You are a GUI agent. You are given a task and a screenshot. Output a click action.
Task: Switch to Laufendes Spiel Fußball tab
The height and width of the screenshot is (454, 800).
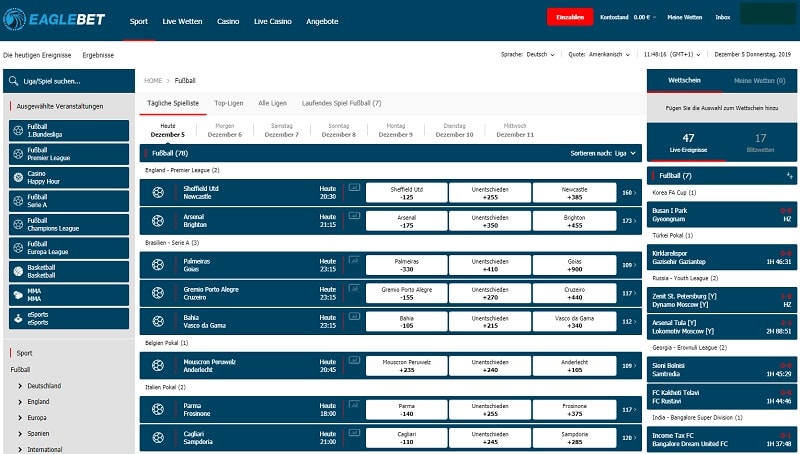point(341,103)
